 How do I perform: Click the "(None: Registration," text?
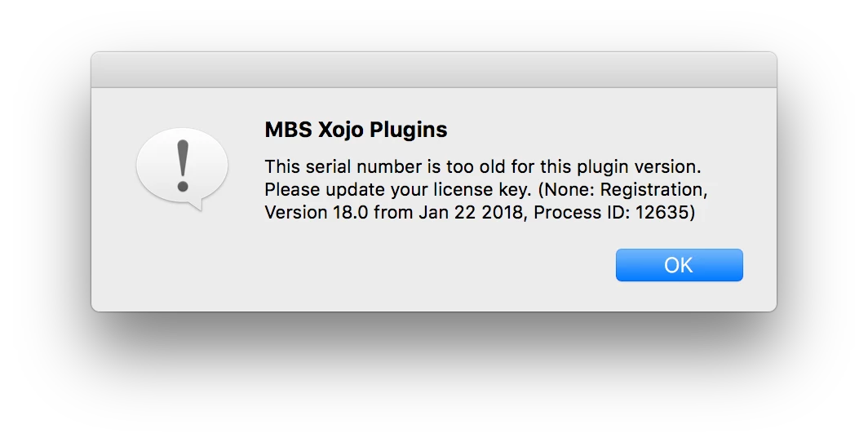coord(622,190)
